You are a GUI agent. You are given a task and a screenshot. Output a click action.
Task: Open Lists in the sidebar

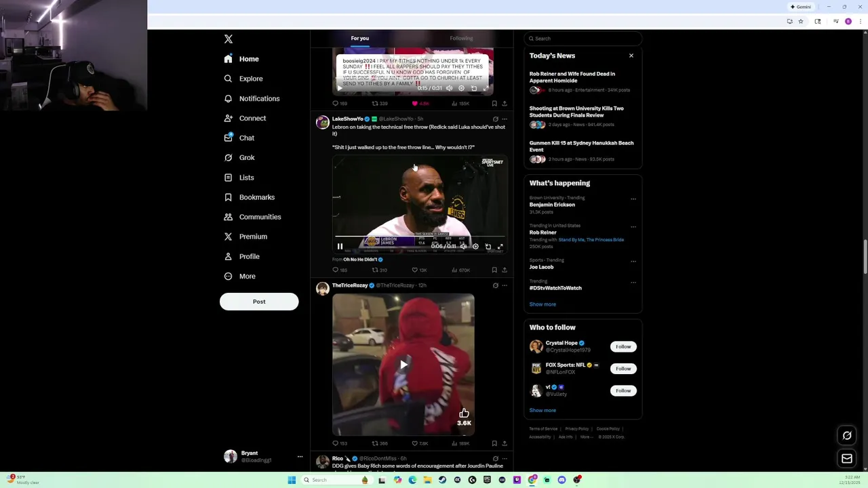tap(239, 178)
